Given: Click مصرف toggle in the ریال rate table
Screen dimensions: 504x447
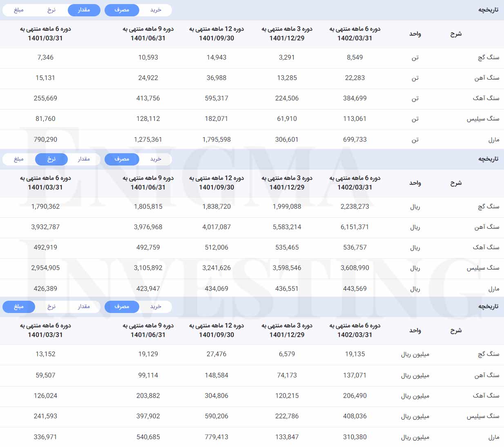Looking at the screenshot, I should pos(122,159).
